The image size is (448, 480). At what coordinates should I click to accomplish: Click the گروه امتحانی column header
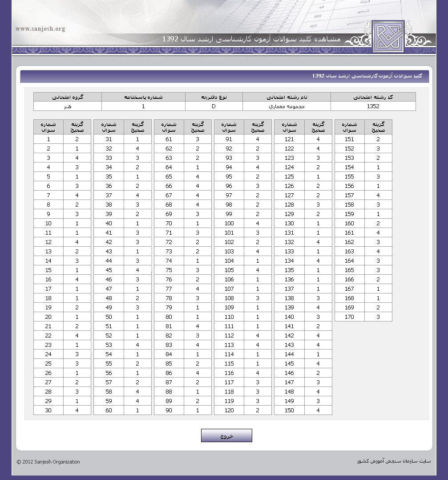(x=68, y=97)
